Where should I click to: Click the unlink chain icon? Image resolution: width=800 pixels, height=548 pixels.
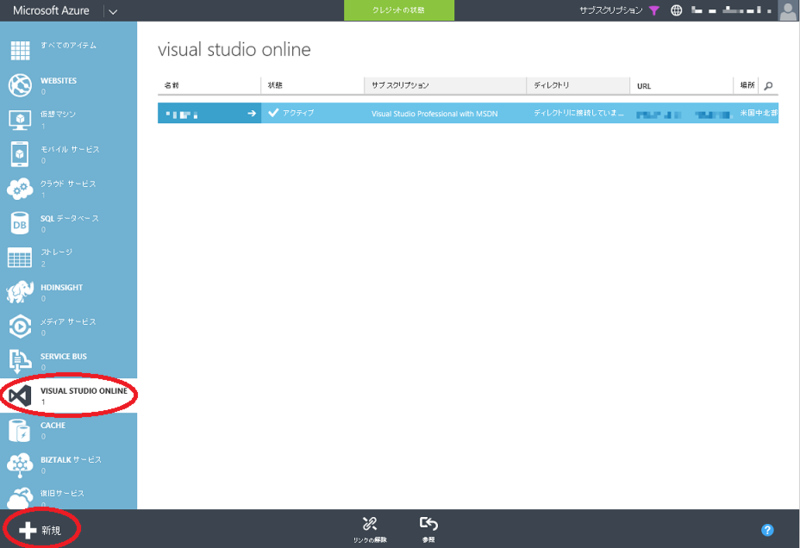pos(369,524)
